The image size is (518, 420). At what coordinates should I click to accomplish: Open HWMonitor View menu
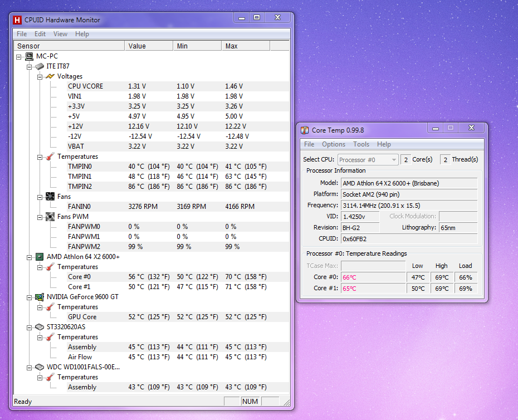click(61, 34)
